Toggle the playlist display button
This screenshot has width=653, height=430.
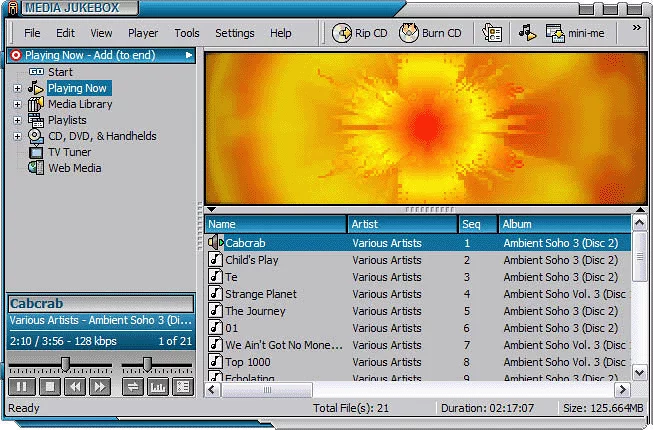[x=182, y=386]
